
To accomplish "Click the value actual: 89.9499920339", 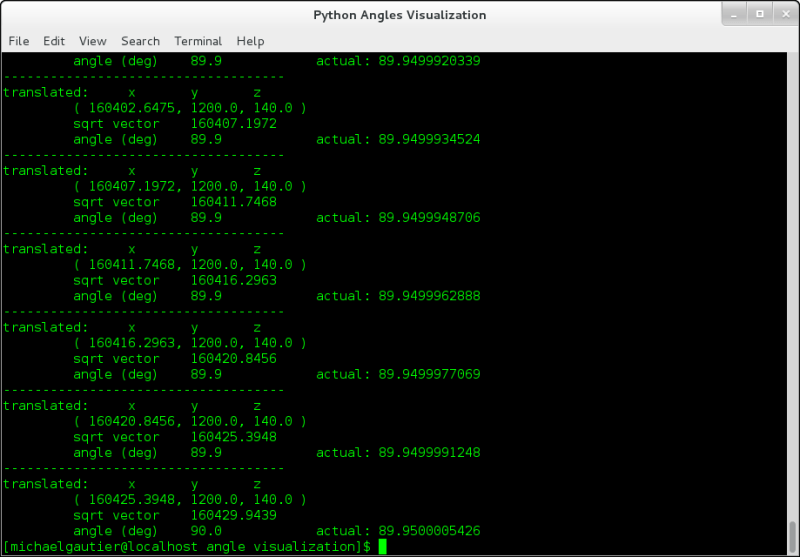I will 398,61.
